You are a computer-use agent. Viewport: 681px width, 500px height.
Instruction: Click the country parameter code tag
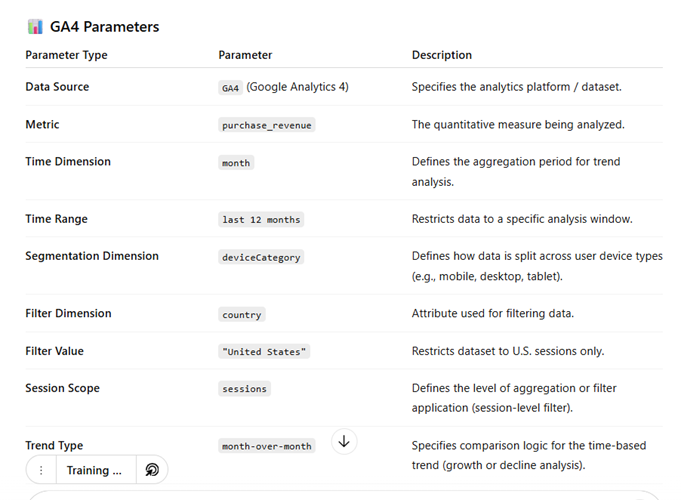(242, 314)
